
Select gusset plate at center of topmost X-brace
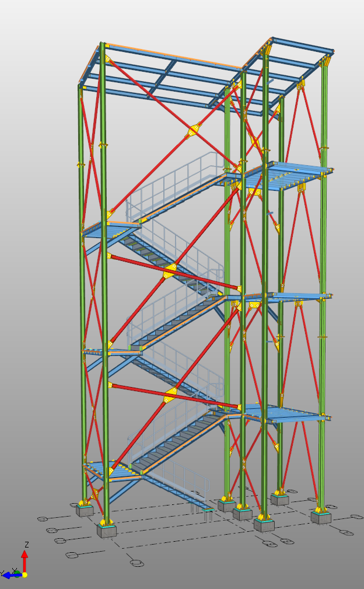(x=193, y=130)
